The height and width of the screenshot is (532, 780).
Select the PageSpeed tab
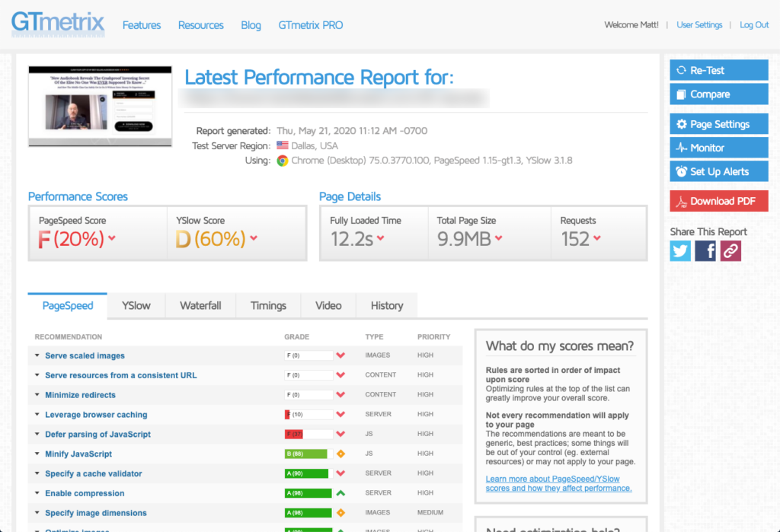68,306
